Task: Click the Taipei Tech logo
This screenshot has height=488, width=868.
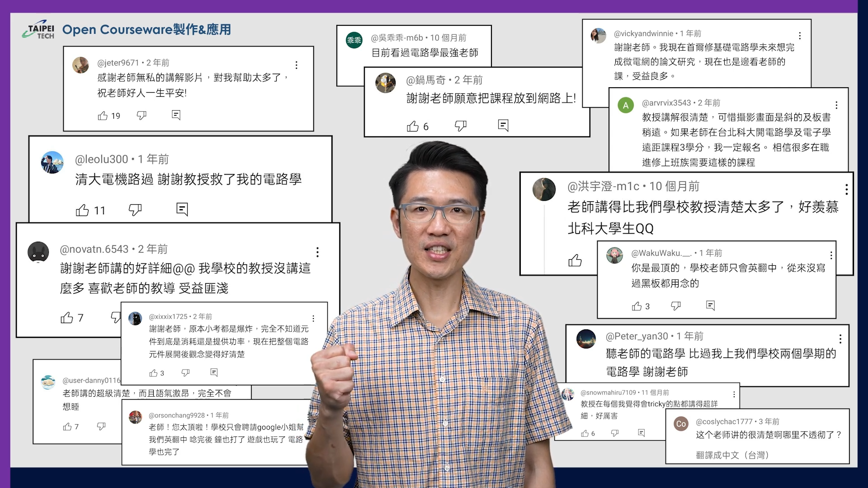Action: [38, 30]
